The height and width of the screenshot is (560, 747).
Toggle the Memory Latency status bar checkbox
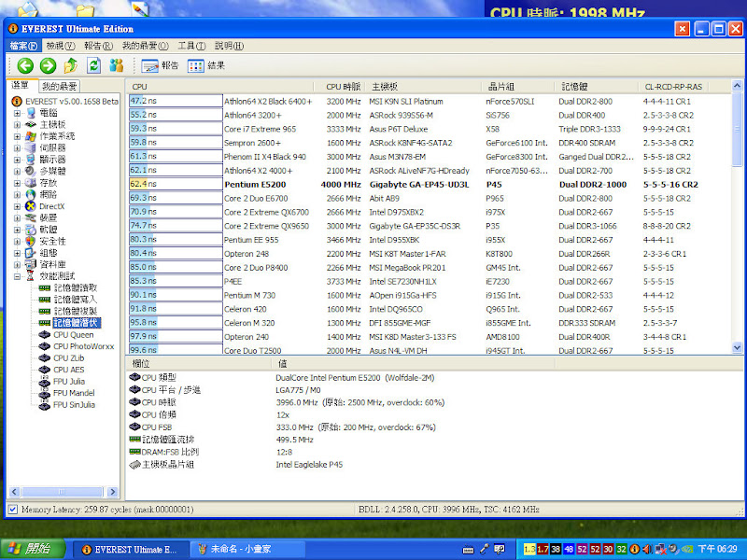point(12,510)
